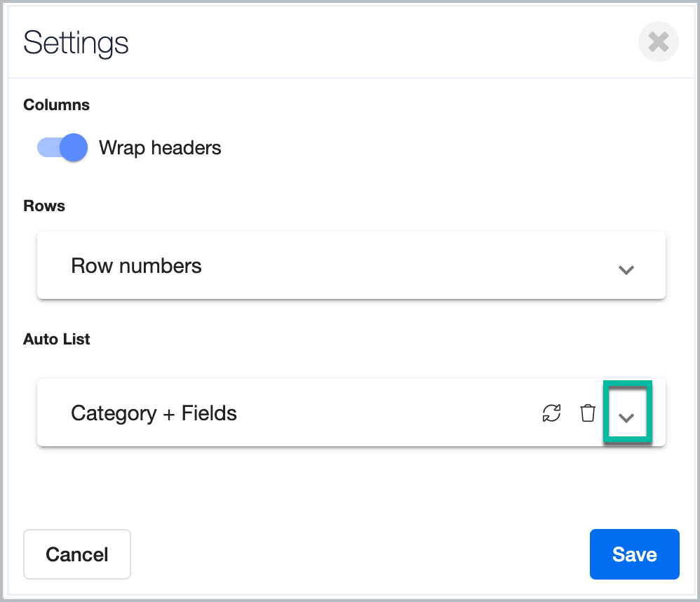The height and width of the screenshot is (602, 700).
Task: Expand the Row numbers chevron
Action: point(626,269)
